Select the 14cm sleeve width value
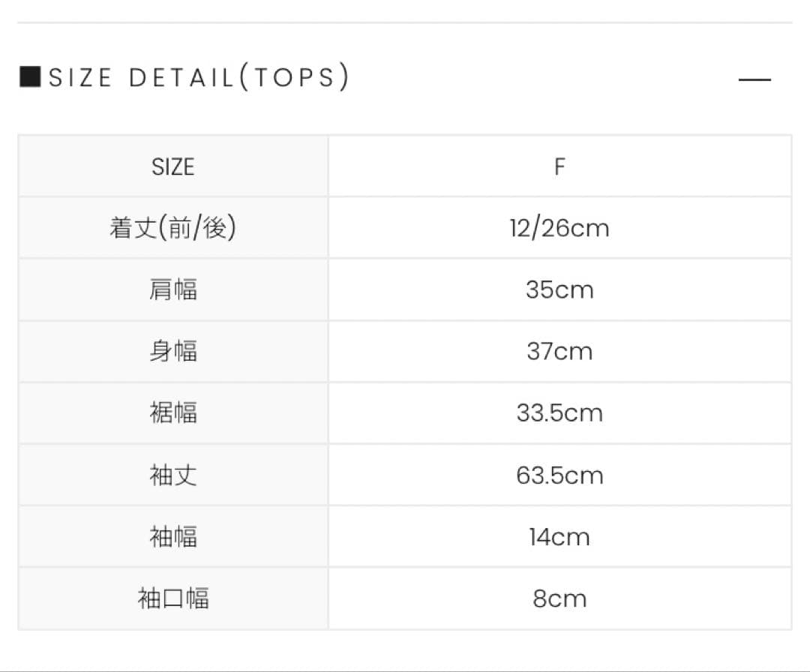The width and height of the screenshot is (810, 672). pyautogui.click(x=560, y=536)
